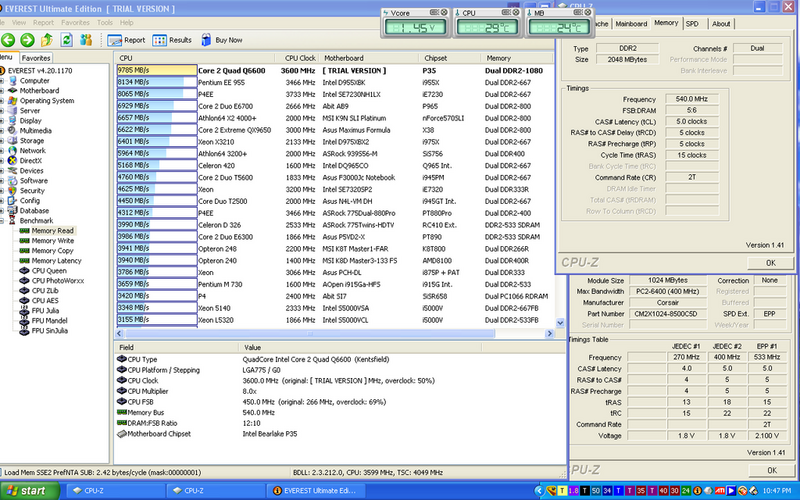Click the Back arrow toolbar icon
The image size is (800, 500).
(7, 40)
